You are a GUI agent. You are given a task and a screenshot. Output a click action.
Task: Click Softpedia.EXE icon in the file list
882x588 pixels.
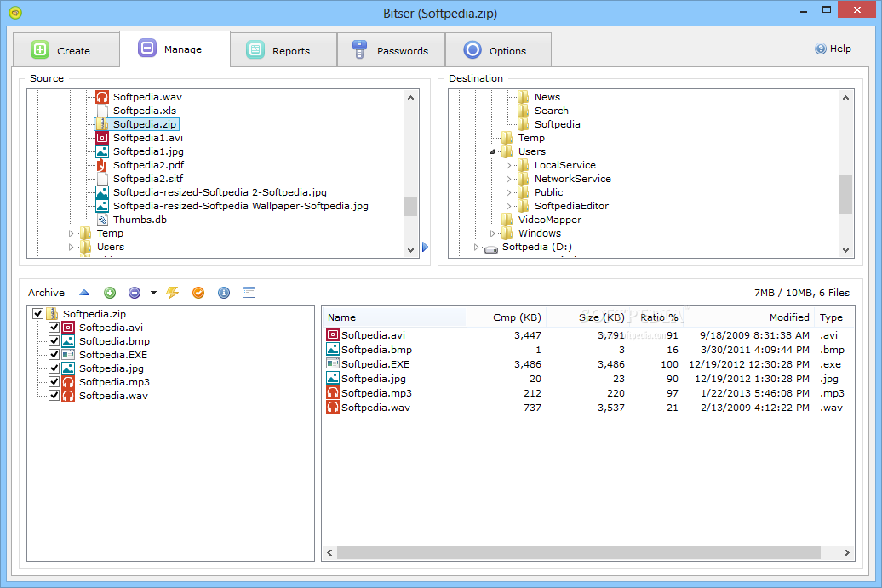tap(333, 363)
